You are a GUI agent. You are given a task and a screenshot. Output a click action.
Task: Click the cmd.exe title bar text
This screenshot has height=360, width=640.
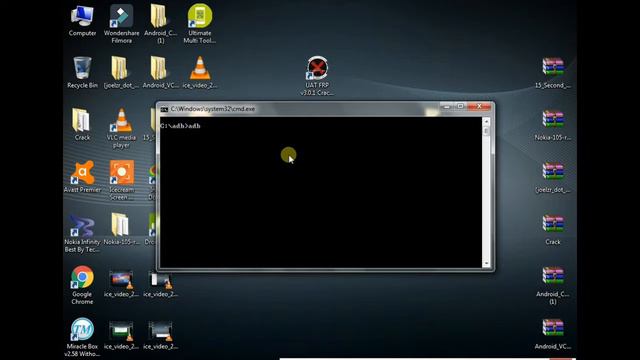(213, 109)
